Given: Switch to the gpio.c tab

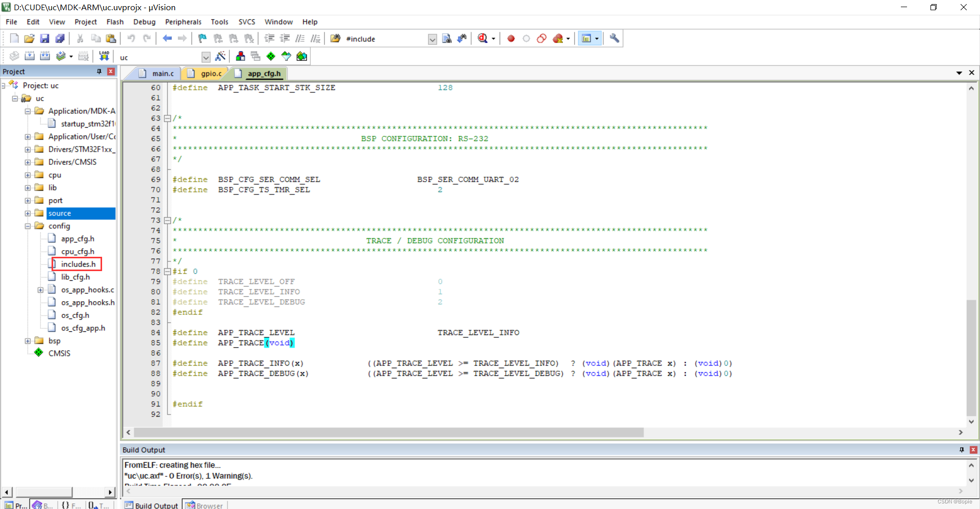Looking at the screenshot, I should point(206,74).
